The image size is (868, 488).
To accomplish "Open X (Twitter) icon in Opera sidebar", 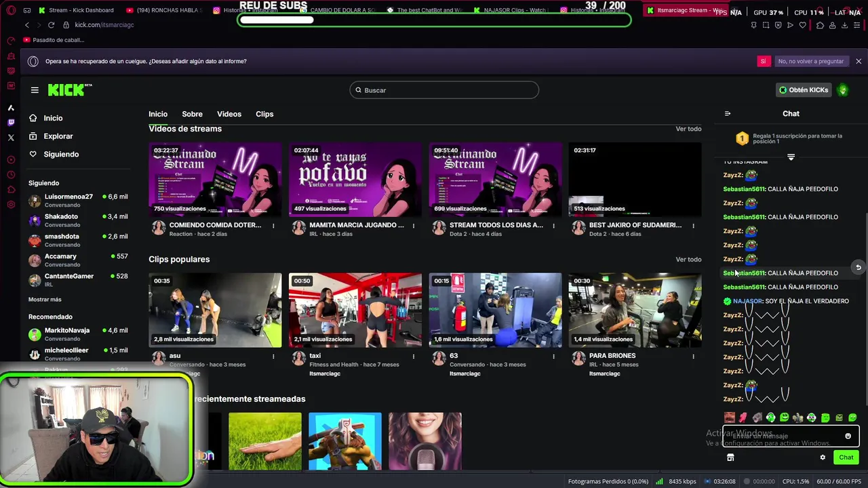I will [x=11, y=138].
